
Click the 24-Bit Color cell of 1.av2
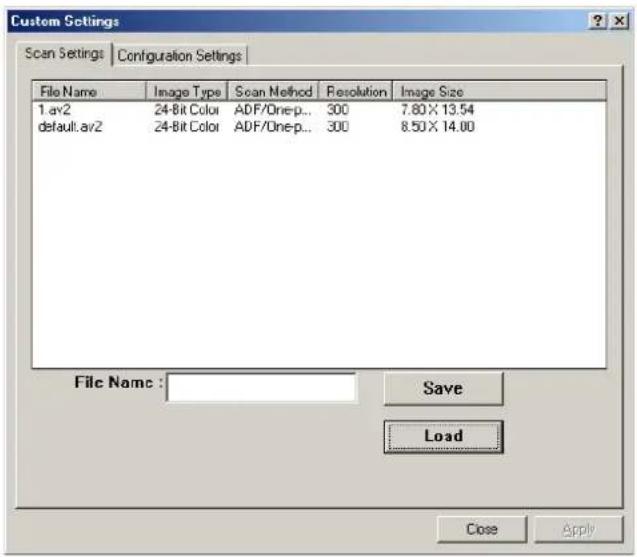186,109
